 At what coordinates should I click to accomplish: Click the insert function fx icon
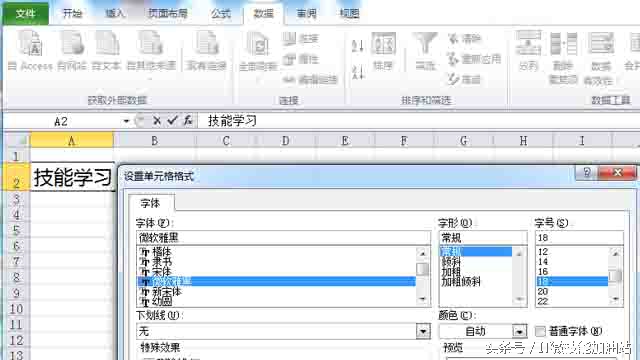(x=188, y=120)
